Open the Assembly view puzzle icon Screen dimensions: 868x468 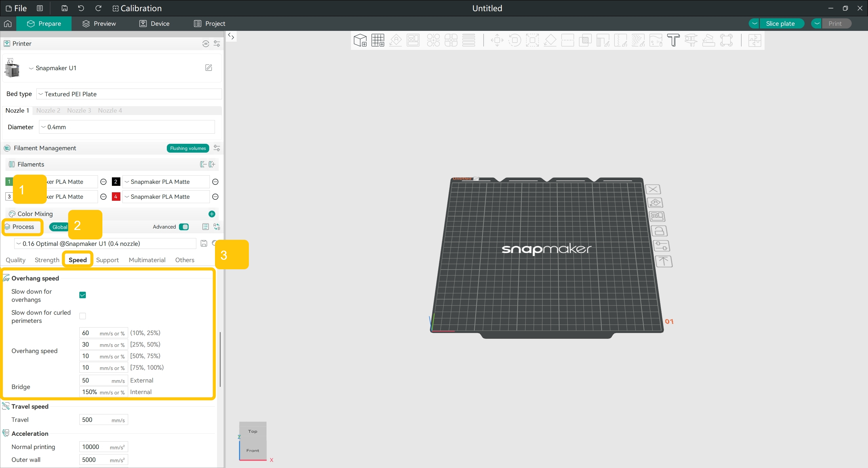click(755, 40)
